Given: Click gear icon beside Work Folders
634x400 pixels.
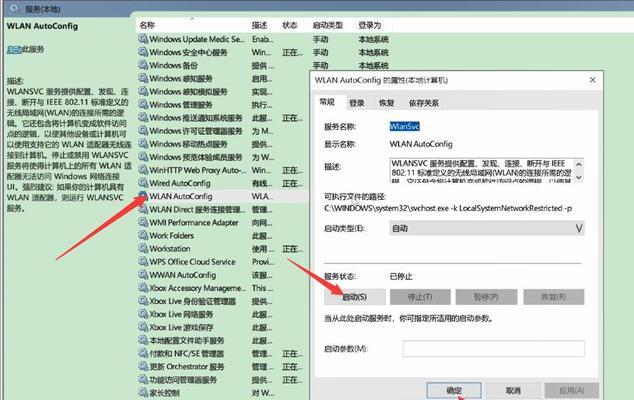Looking at the screenshot, I should [143, 235].
